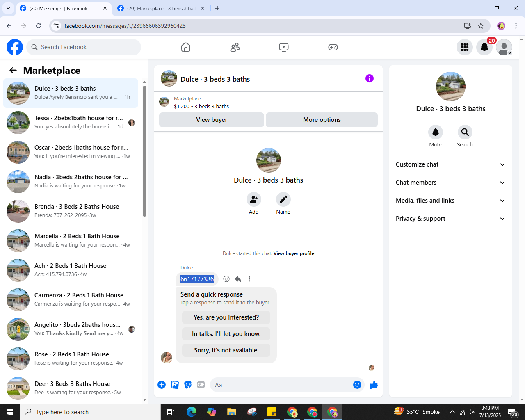The width and height of the screenshot is (525, 420).
Task: Open Marcella 2 Beds 1 Bath conversation
Action: point(71,241)
